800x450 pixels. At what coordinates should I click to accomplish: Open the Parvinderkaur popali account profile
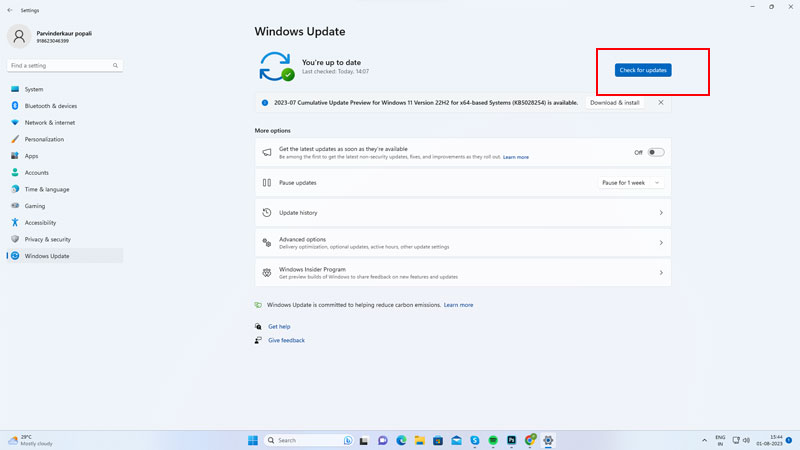pyautogui.click(x=50, y=36)
